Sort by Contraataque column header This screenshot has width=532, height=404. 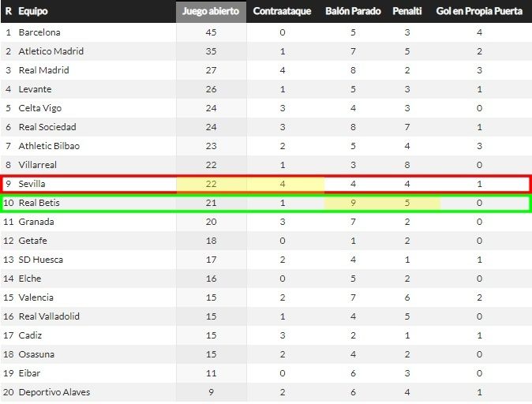(x=282, y=12)
